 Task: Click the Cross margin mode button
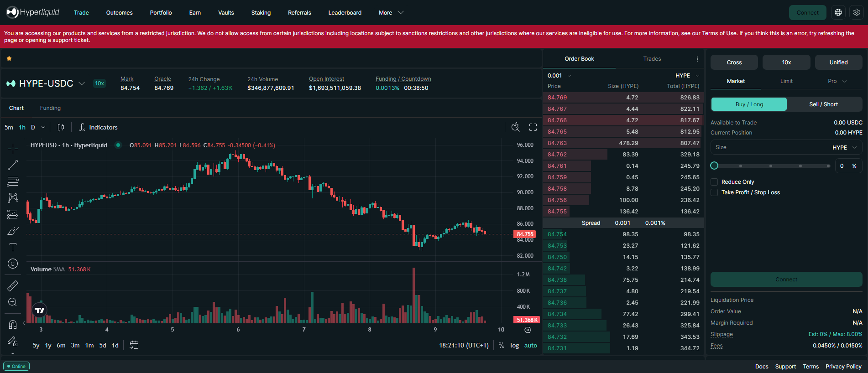(x=734, y=62)
